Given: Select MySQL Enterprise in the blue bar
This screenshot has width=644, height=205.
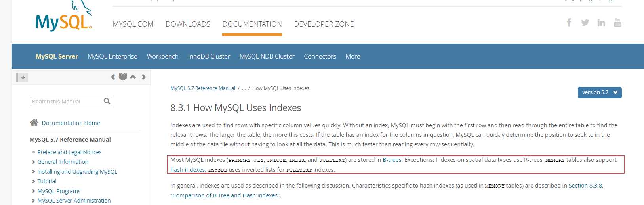Looking at the screenshot, I should [112, 56].
